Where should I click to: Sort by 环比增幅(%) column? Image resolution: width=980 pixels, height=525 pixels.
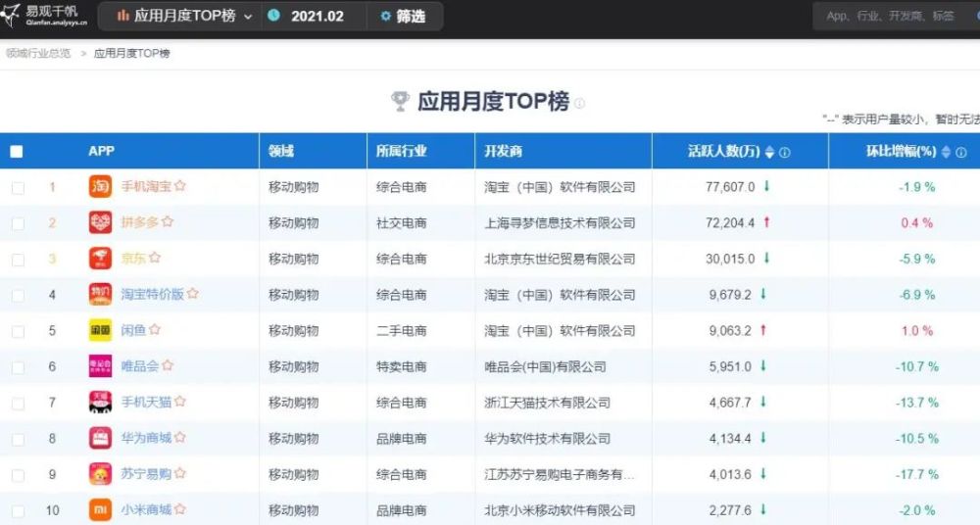(x=946, y=152)
